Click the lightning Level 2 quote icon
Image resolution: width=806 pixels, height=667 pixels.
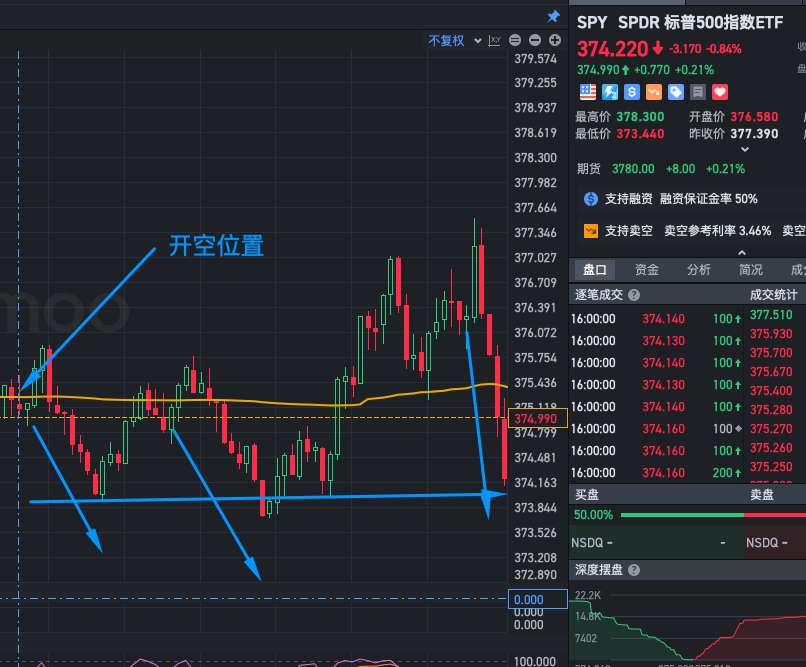pos(610,92)
